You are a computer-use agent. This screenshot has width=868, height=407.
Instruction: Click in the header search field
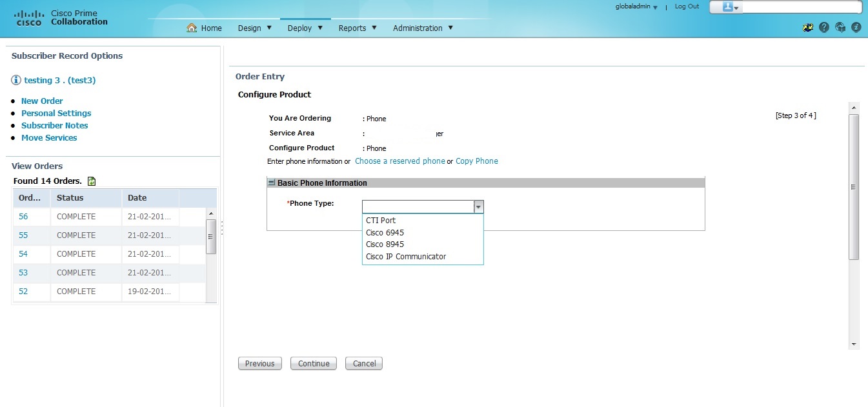pos(801,7)
